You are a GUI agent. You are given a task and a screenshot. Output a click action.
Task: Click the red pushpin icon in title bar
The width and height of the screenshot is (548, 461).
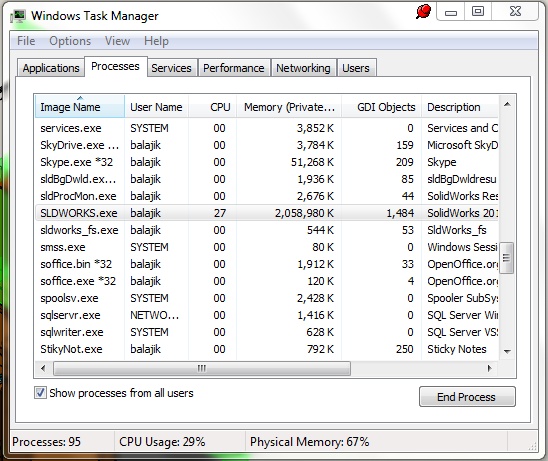[423, 11]
